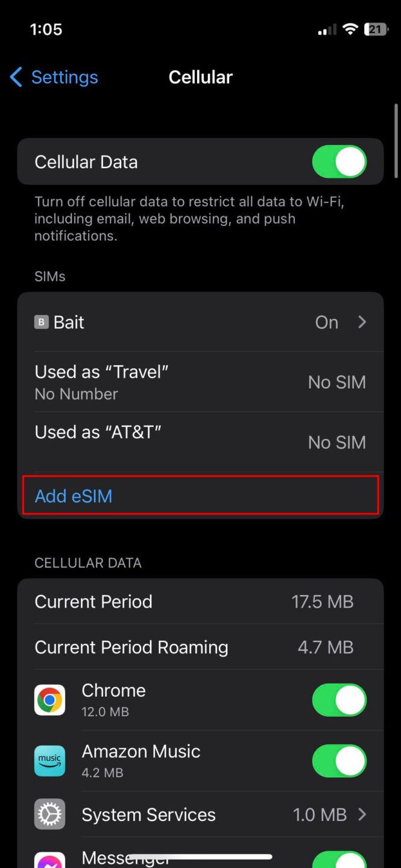This screenshot has height=868, width=401.
Task: Select the Used as Travel SIM row
Action: 200,382
